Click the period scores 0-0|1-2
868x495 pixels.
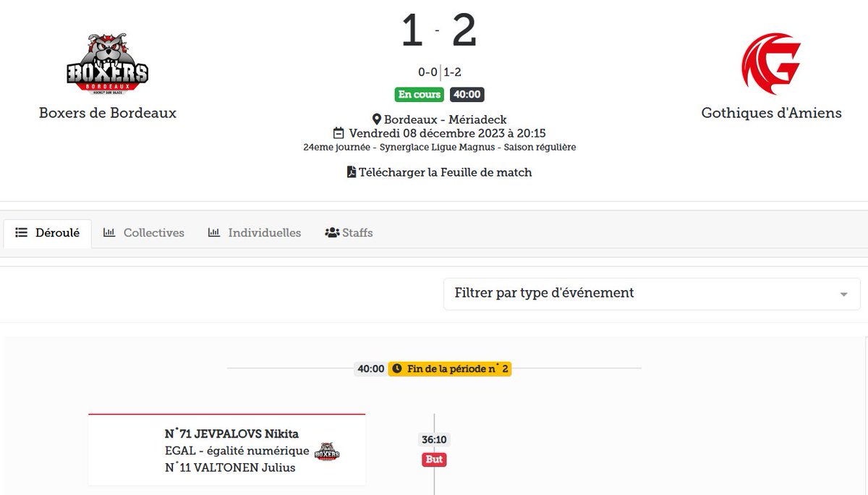(440, 72)
